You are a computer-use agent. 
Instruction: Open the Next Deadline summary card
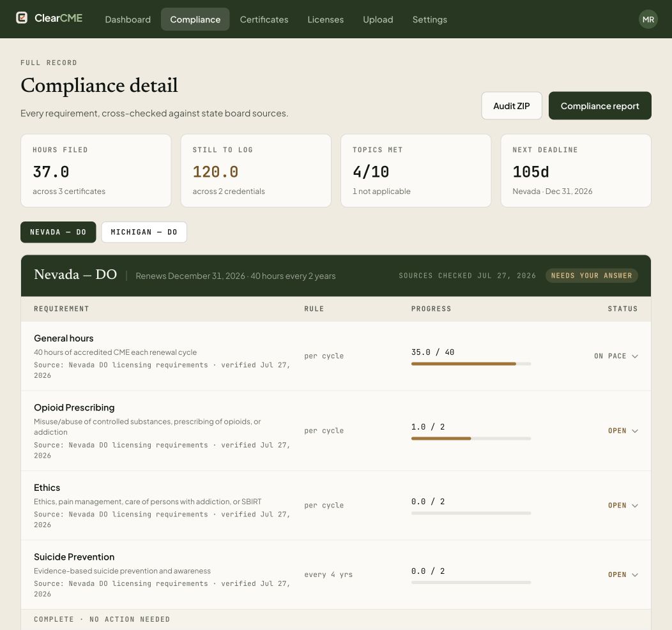(576, 170)
